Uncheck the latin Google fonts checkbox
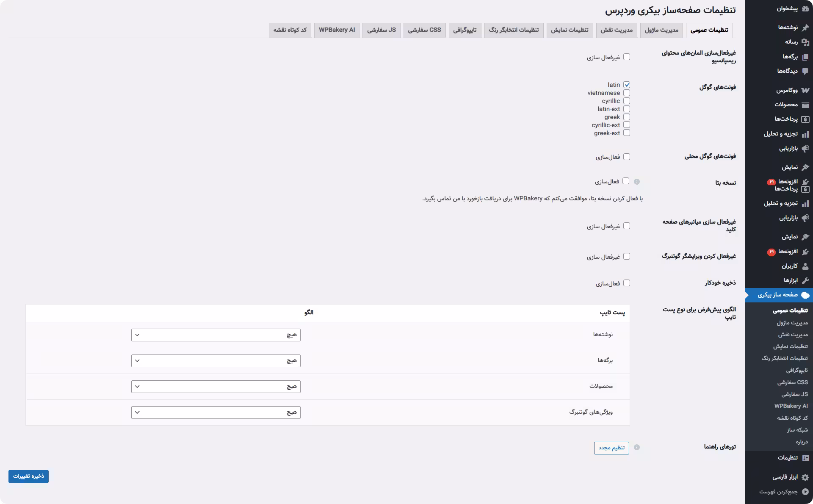813x504 pixels. (627, 85)
